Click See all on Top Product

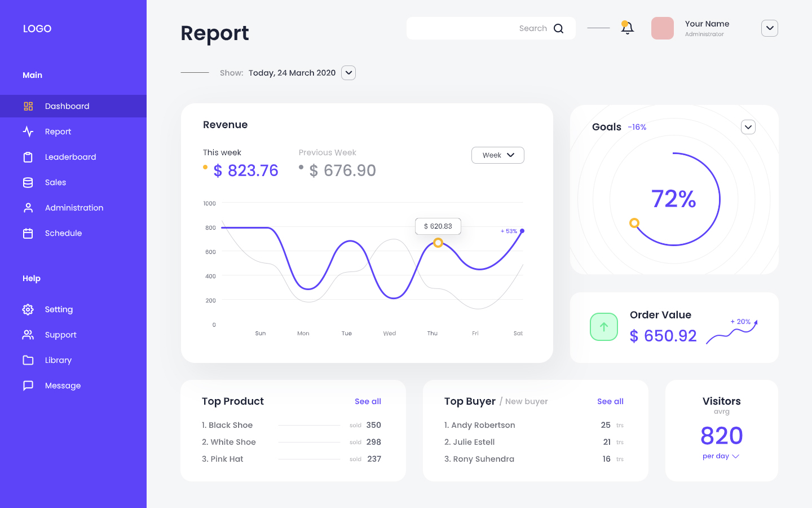pyautogui.click(x=368, y=401)
